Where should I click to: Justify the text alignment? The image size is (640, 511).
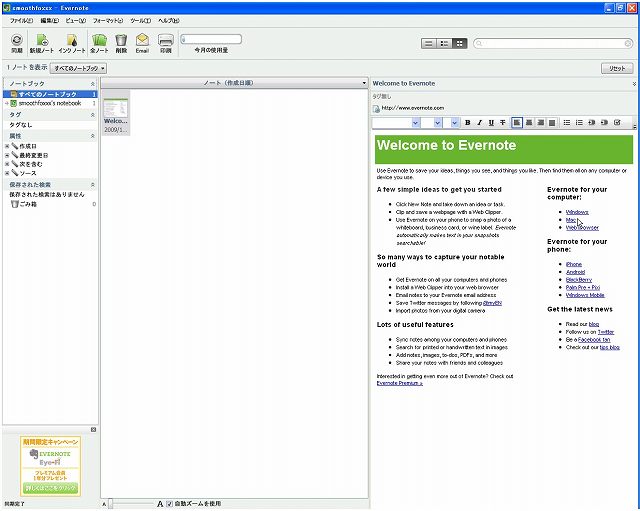tap(552, 122)
